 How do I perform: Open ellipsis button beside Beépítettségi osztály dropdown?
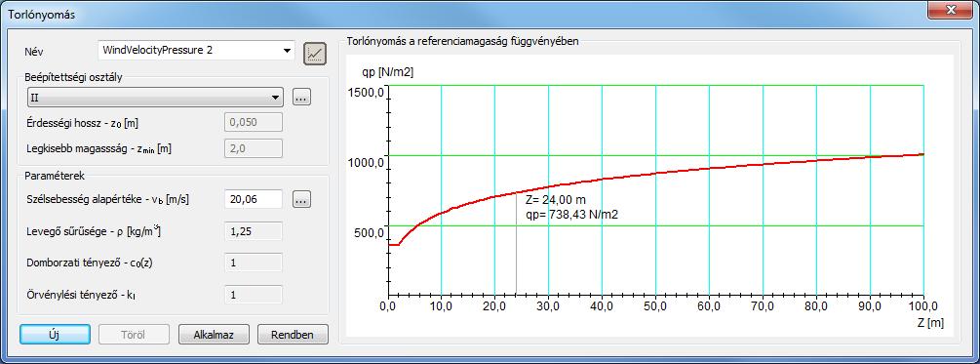pos(301,98)
